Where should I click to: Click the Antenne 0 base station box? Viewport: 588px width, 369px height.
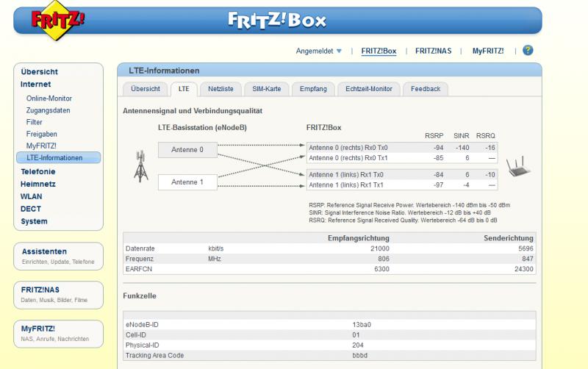[187, 150]
